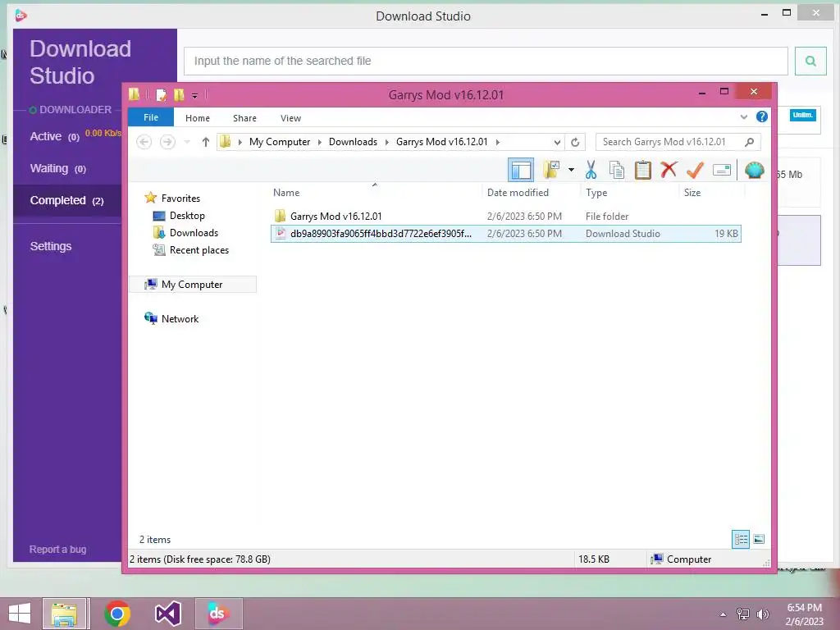
Task: Click the search magnifier in Explorer search box
Action: pyautogui.click(x=750, y=142)
